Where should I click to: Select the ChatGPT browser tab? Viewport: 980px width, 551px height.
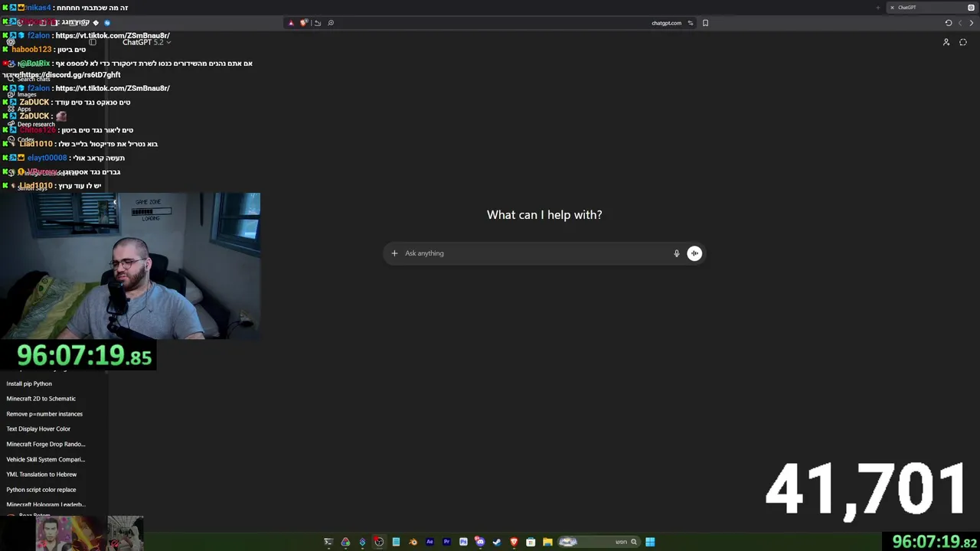coord(932,8)
